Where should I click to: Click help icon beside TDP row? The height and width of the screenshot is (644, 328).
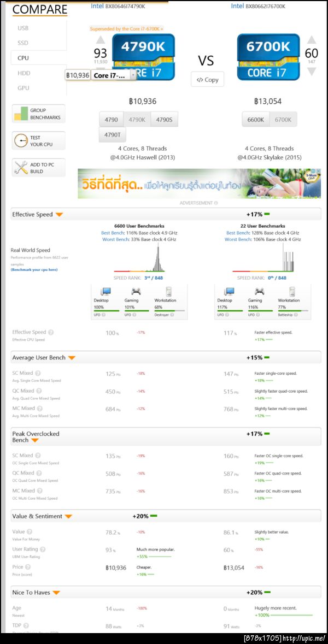(x=26, y=625)
